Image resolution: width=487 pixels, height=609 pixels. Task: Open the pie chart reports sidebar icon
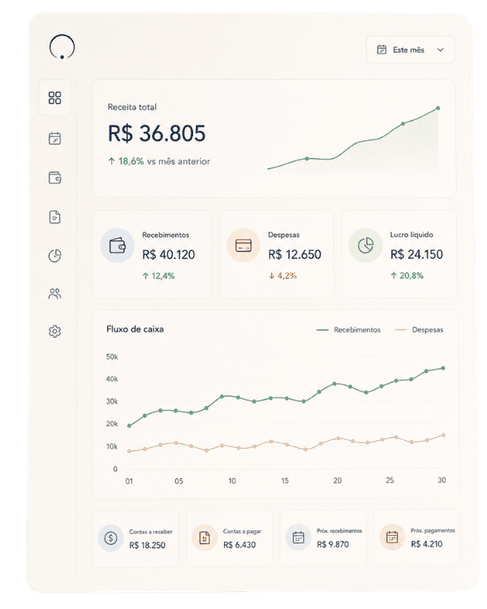pos(55,256)
